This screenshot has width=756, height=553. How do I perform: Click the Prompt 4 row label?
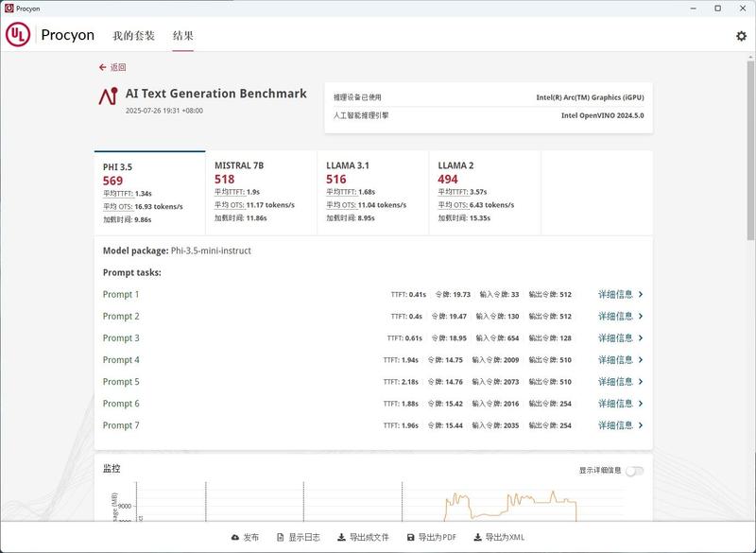[x=121, y=359]
